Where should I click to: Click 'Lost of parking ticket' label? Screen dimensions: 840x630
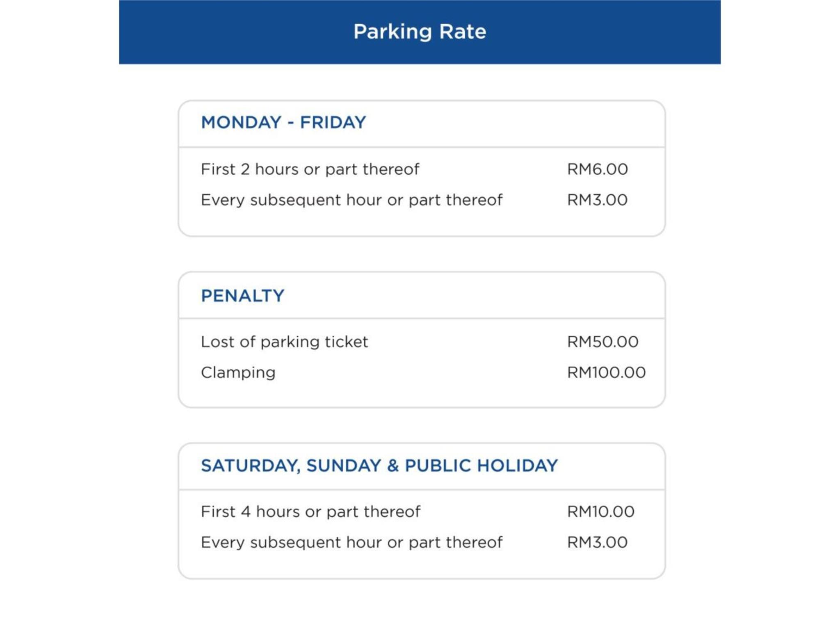(x=284, y=342)
